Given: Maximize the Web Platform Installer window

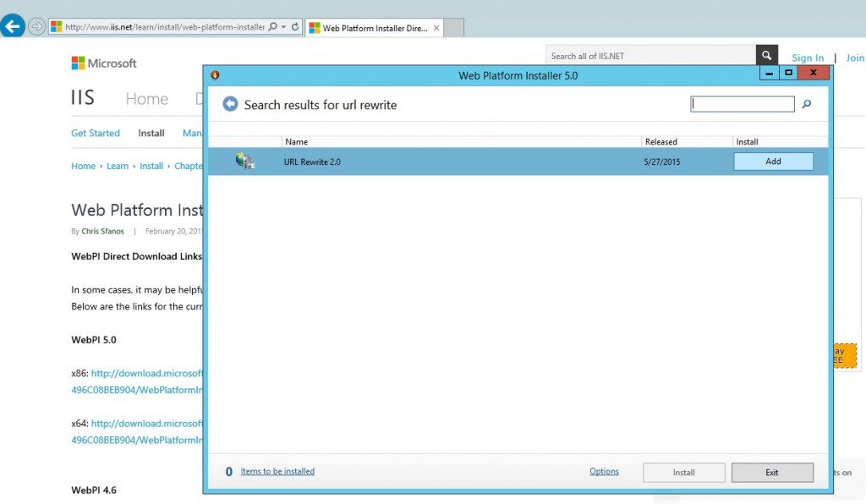Looking at the screenshot, I should pyautogui.click(x=789, y=73).
